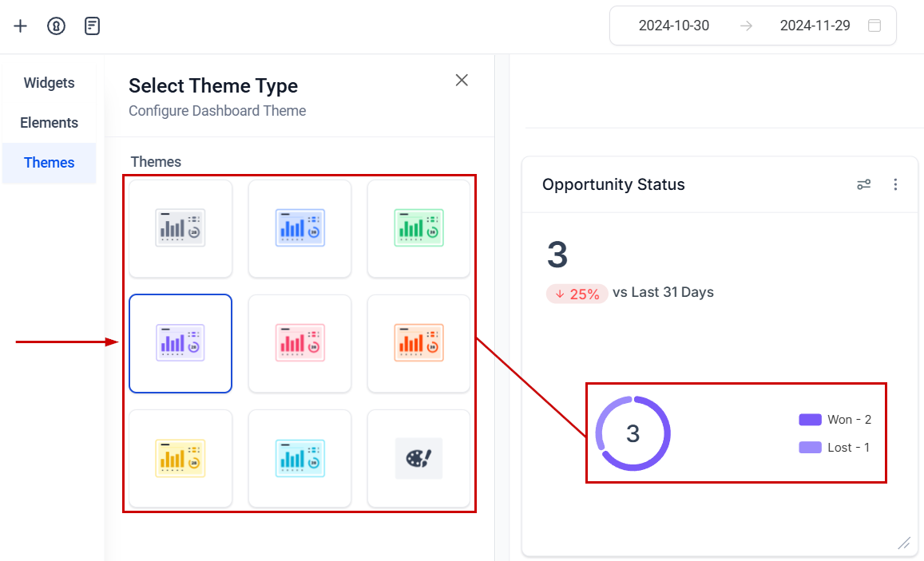Close the Select Theme Type panel
This screenshot has height=561, width=924.
tap(462, 80)
